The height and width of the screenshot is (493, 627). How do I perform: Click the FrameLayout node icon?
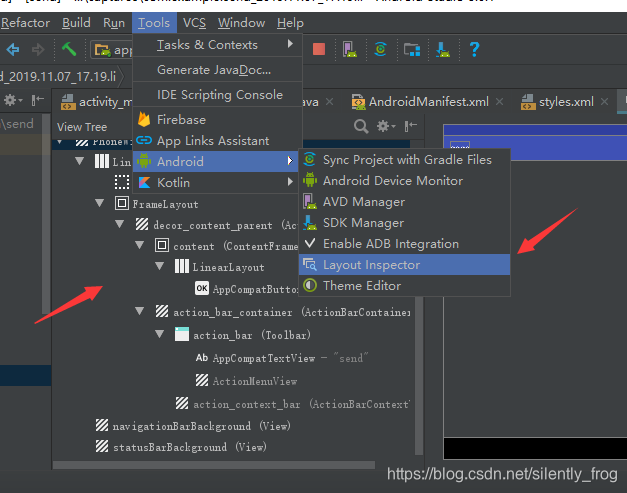coord(122,203)
